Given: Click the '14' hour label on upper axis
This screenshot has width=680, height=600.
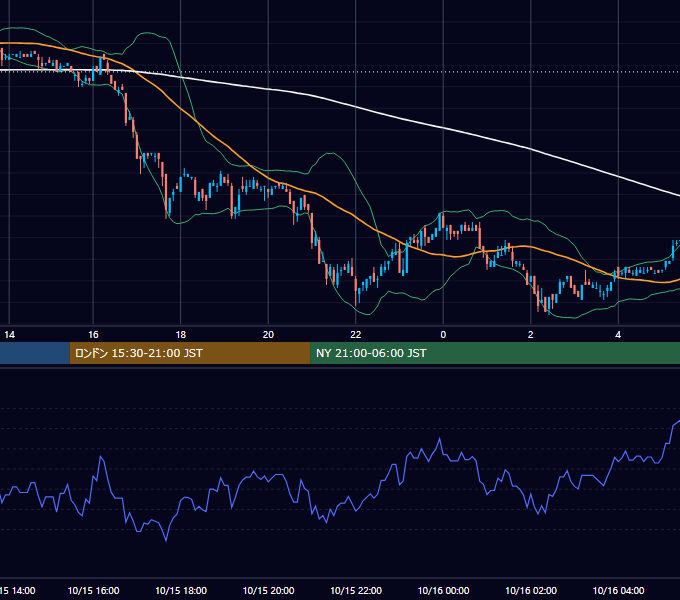Looking at the screenshot, I should coord(10,335).
